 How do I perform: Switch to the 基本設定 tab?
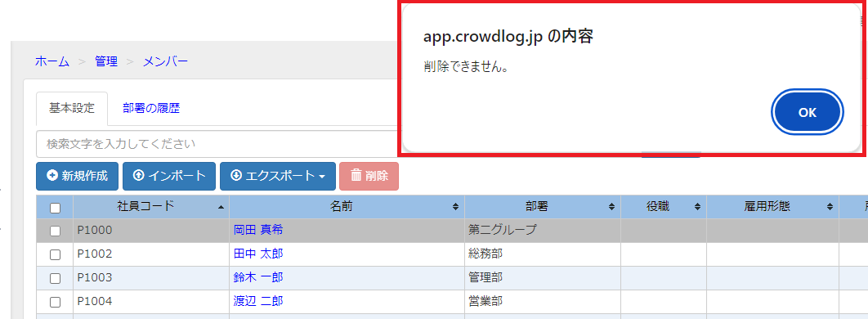click(x=72, y=109)
